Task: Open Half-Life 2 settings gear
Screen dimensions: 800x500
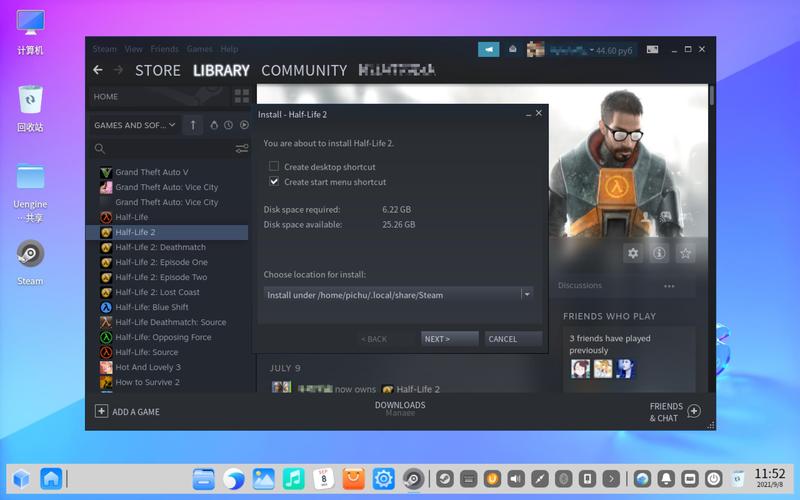Action: [633, 253]
